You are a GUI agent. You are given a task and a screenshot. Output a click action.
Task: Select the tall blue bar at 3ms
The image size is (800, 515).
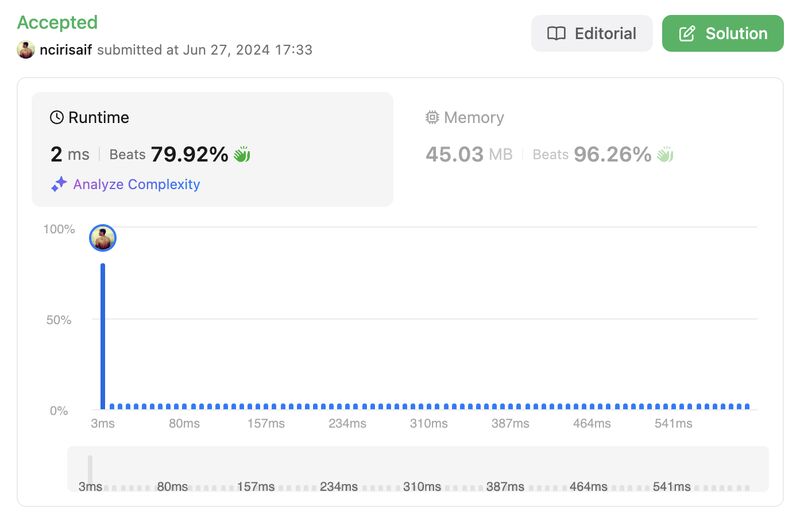click(103, 336)
